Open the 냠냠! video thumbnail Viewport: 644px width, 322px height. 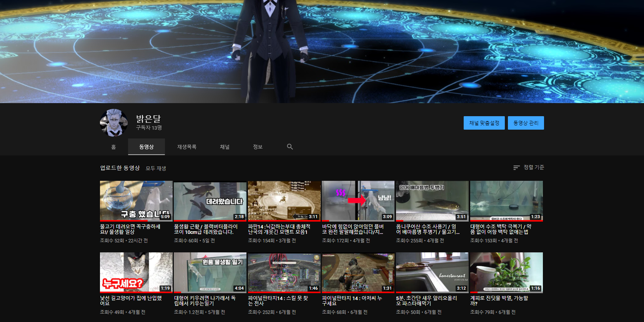[358, 201]
